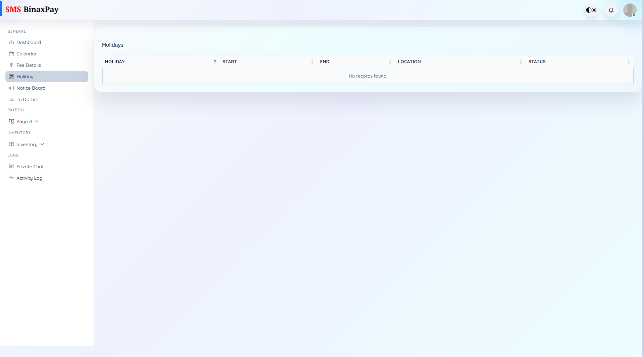The image size is (644, 357).
Task: Open Fee Details from the sidebar menu
Action: coord(29,65)
